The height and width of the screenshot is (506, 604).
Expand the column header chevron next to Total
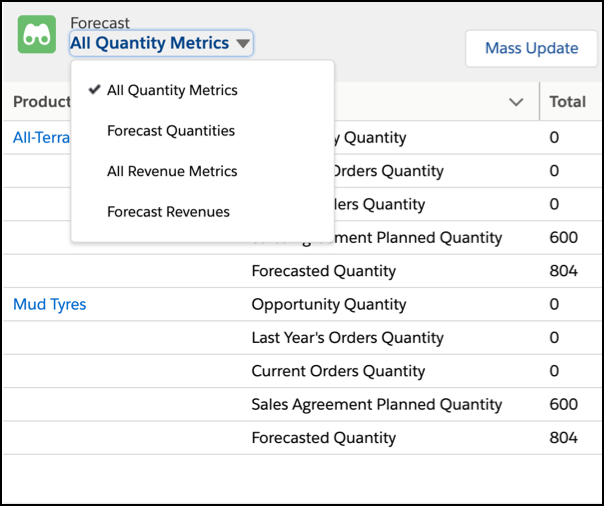click(x=516, y=102)
